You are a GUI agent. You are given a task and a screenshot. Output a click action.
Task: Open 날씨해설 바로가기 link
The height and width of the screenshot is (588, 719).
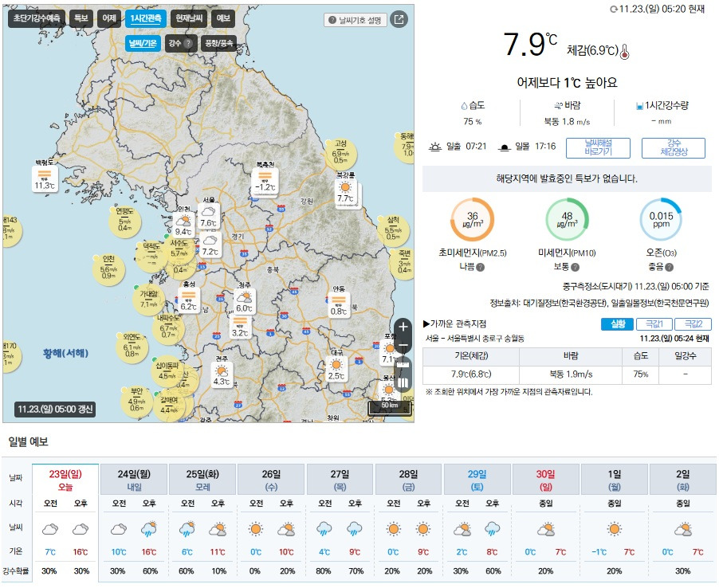[598, 147]
